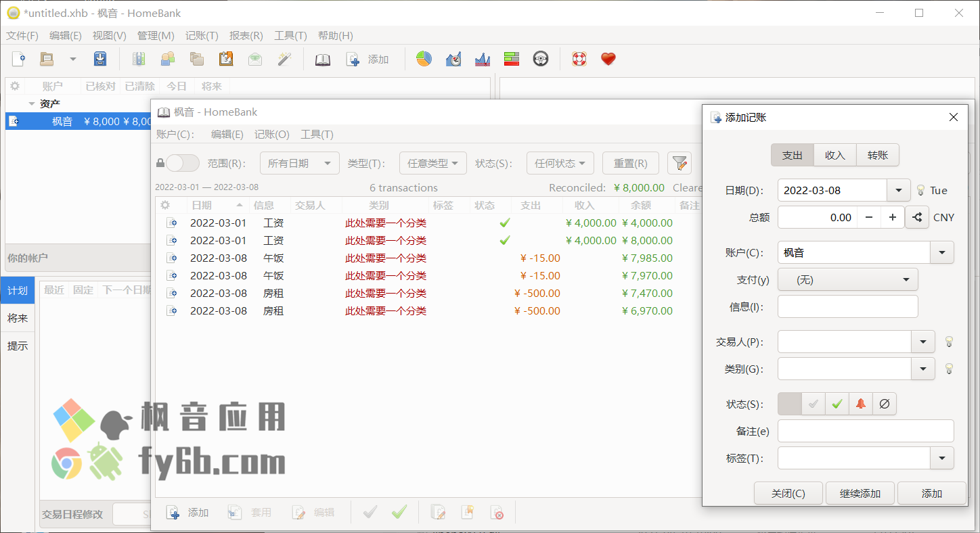Open payees management icon in toolbar
Viewport: 980px width, 533px height.
[167, 60]
